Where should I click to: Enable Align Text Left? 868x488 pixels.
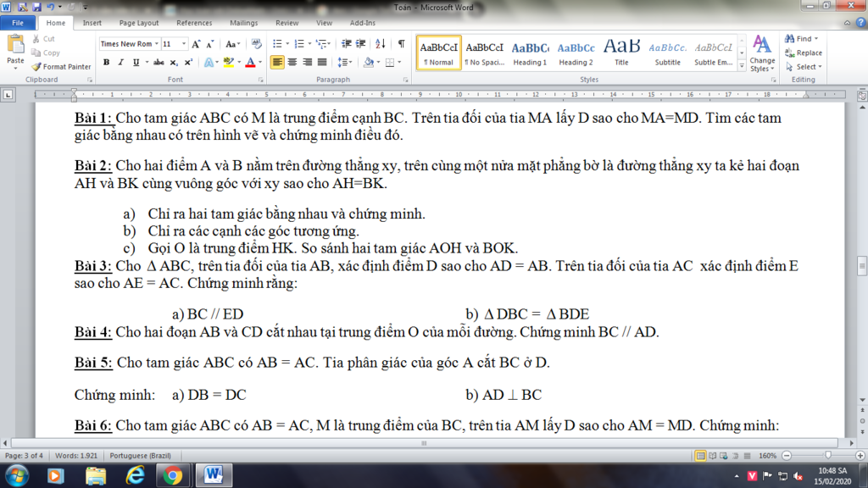point(277,63)
